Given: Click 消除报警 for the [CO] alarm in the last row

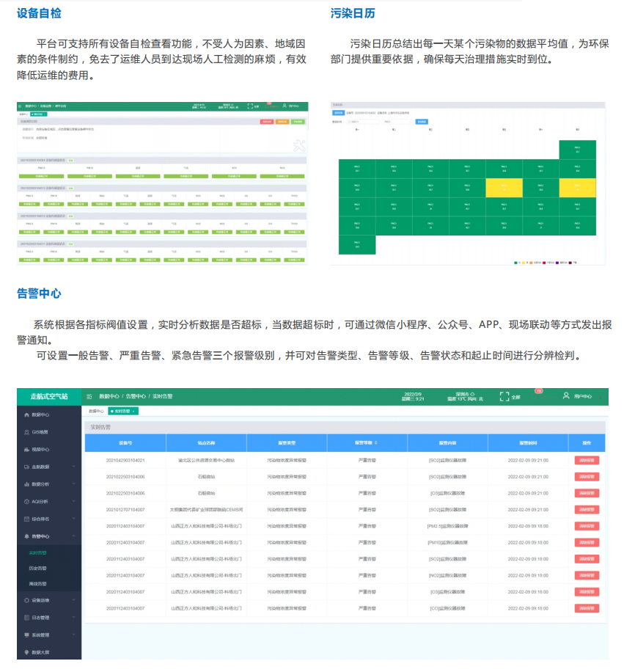Looking at the screenshot, I should click(587, 608).
